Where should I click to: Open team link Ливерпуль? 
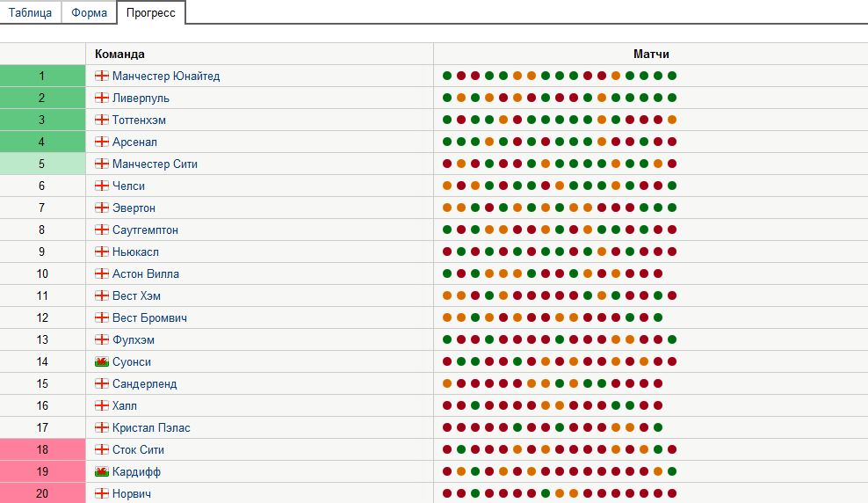point(141,98)
